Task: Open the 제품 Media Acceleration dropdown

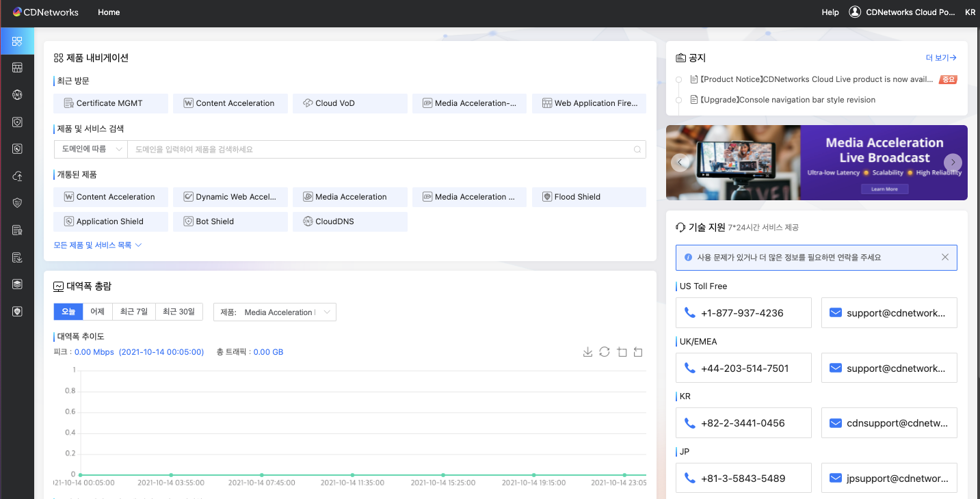Action: [x=274, y=312]
